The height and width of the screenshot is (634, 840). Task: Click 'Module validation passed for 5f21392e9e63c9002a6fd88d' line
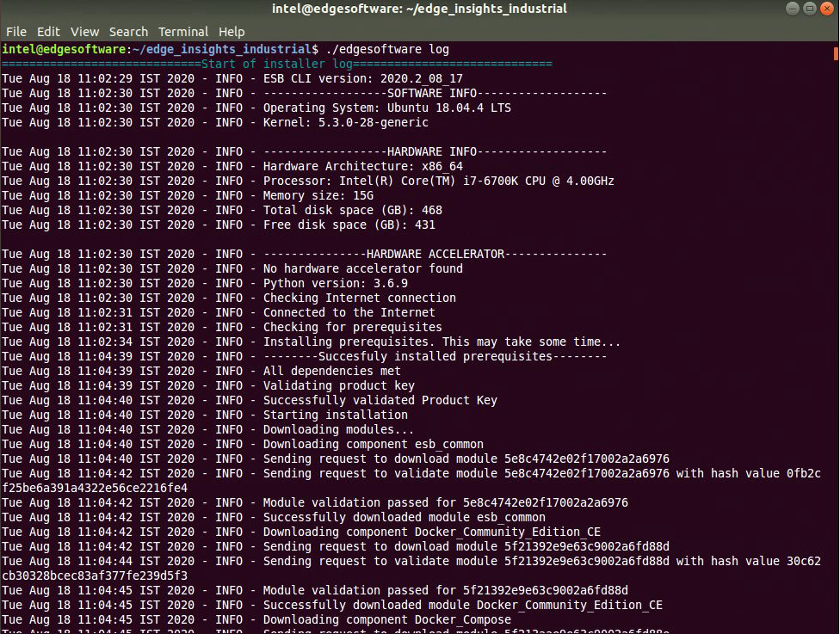[x=314, y=591]
